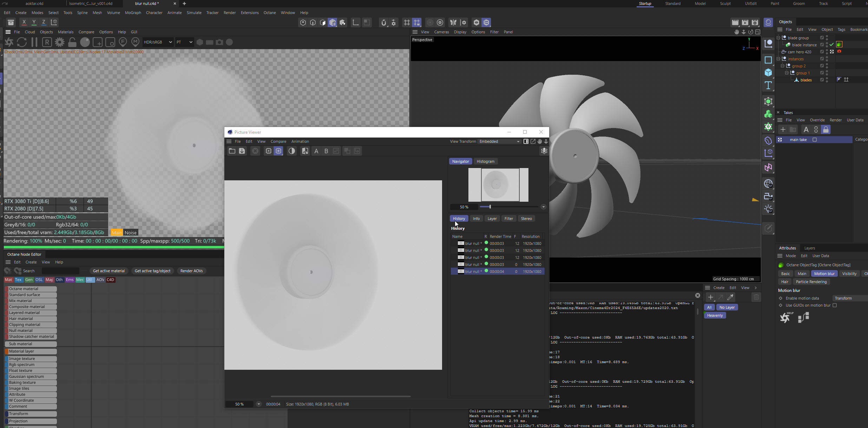Select the Text spline tool icon
This screenshot has width=868, height=428.
[768, 86]
